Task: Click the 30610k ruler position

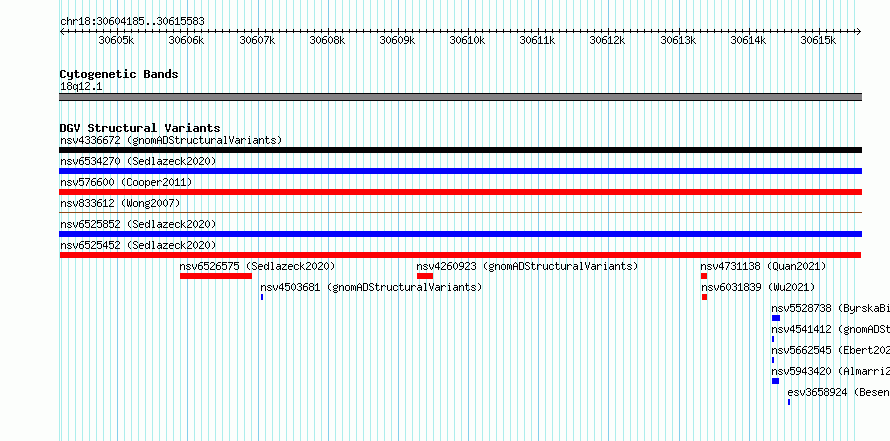Action: click(467, 40)
